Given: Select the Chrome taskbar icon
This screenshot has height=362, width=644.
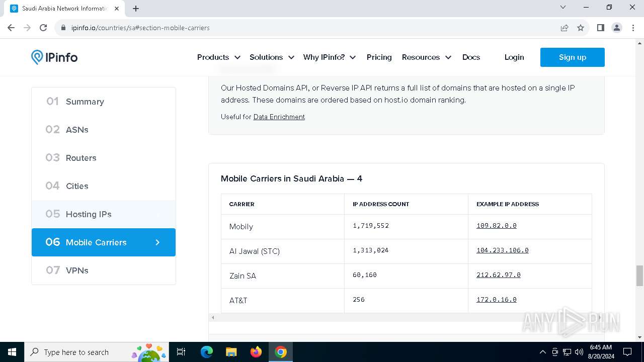Looking at the screenshot, I should point(281,352).
